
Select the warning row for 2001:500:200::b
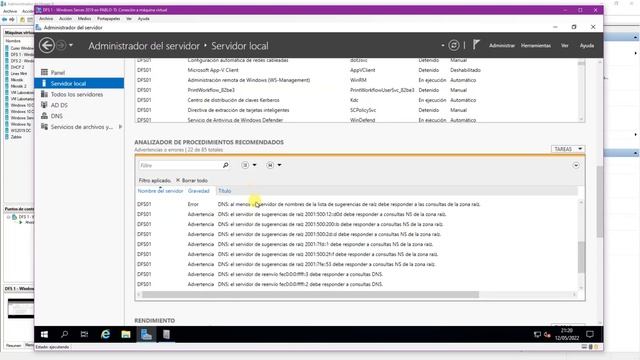(357, 224)
